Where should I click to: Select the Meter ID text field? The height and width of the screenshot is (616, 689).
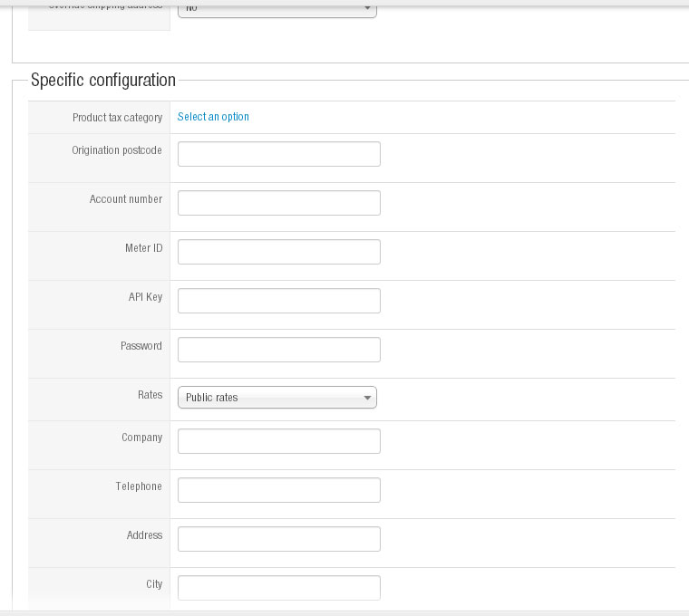pos(278,252)
